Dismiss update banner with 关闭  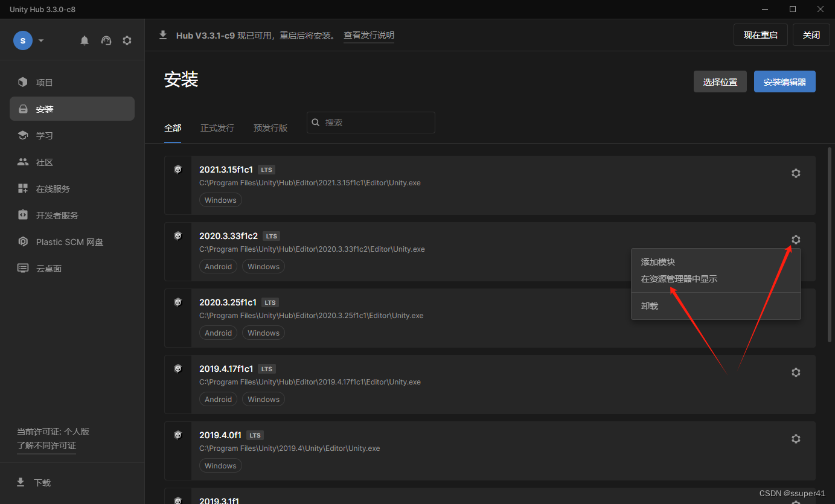(811, 35)
